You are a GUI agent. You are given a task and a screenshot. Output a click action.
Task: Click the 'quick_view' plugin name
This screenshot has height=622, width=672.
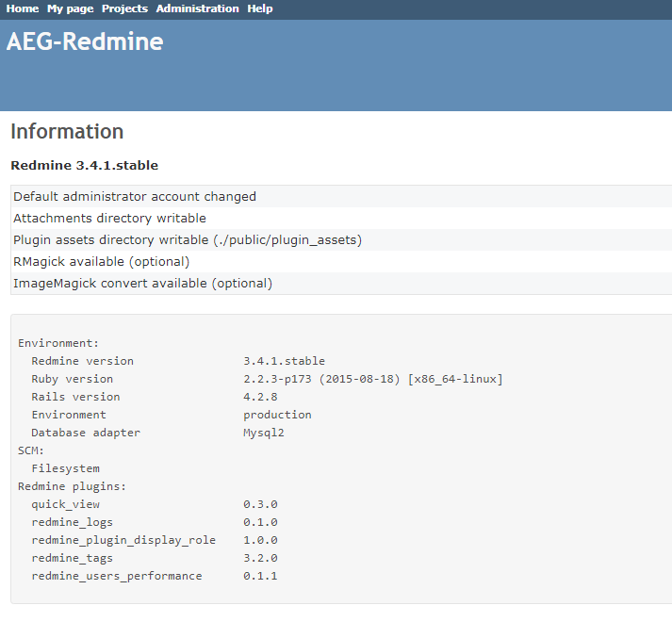[x=65, y=504]
